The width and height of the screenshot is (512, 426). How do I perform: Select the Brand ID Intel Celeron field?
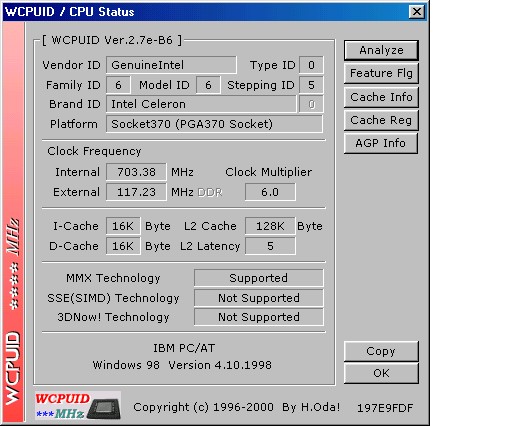click(201, 104)
